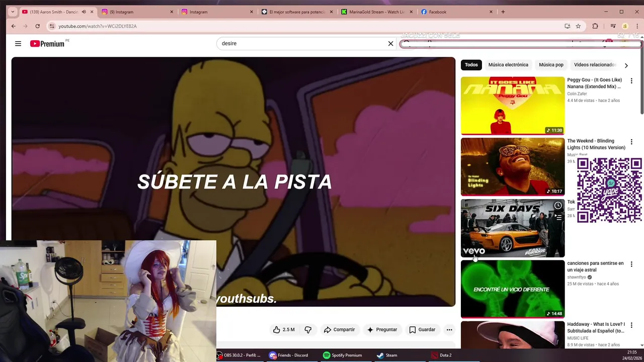Show more filter chips with right arrow
Viewport: 644px width, 362px height.
pos(626,65)
